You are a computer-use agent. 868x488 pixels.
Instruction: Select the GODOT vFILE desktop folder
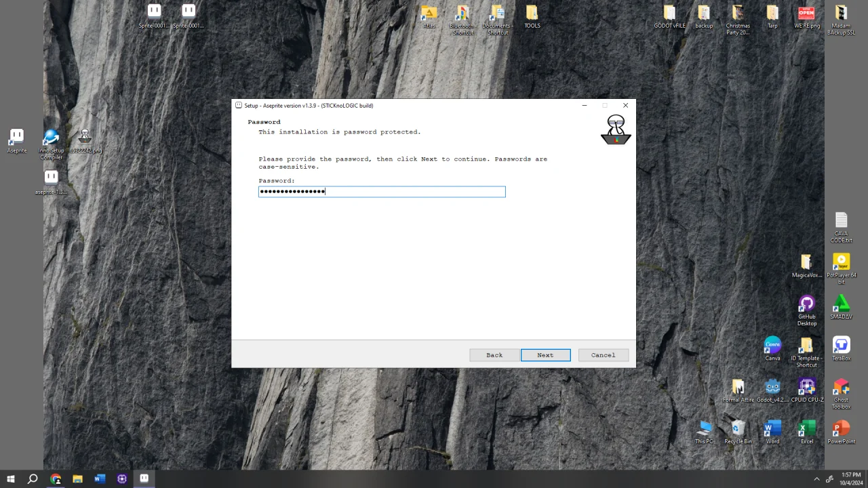point(669,17)
